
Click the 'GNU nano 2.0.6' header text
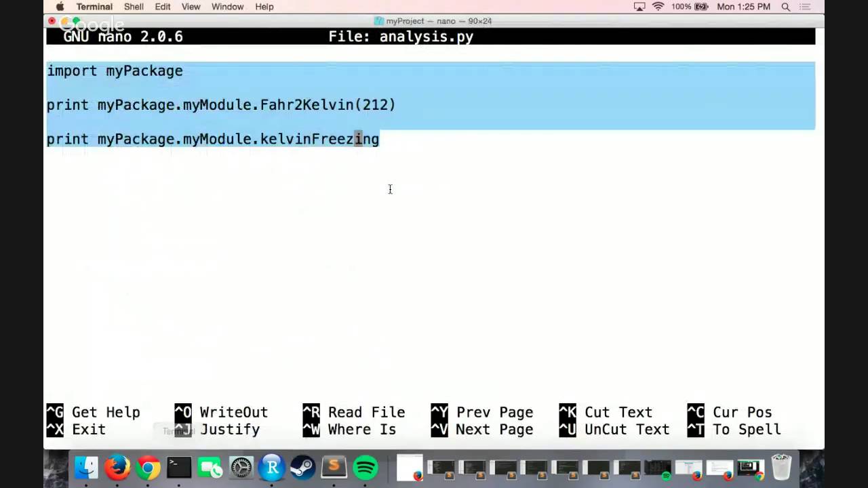(x=123, y=37)
